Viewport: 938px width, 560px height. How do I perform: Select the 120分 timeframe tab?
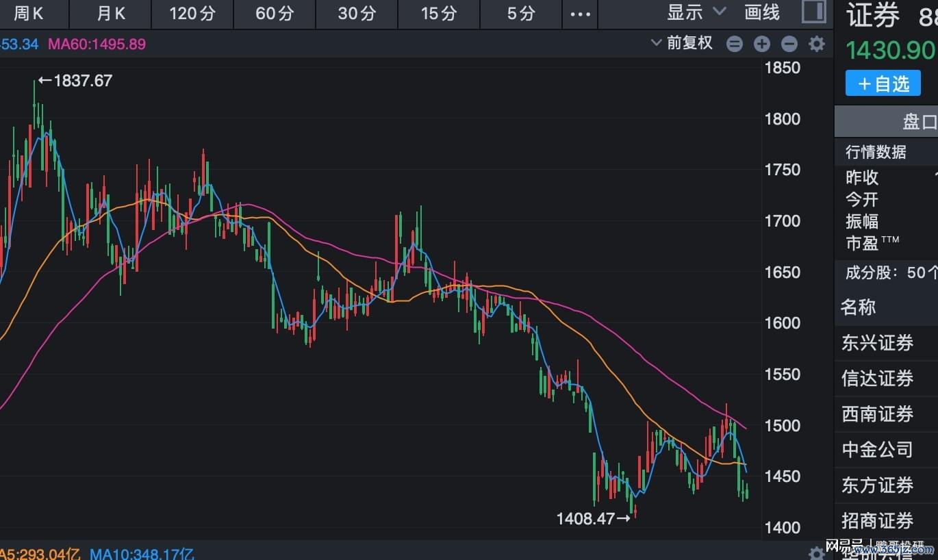coord(192,13)
